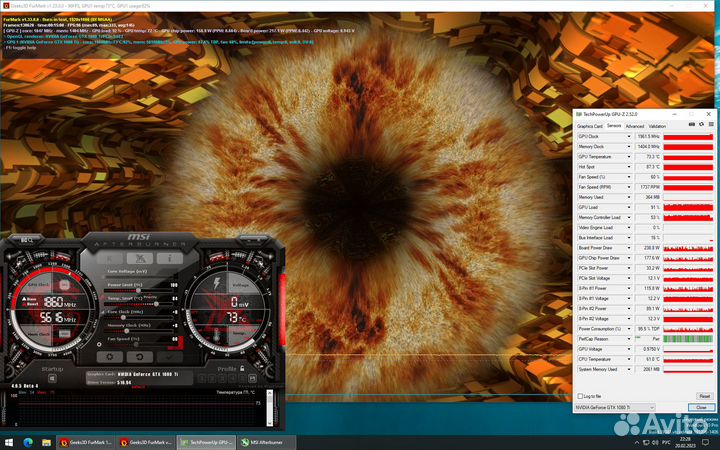The width and height of the screenshot is (720, 450).
Task: Open the Fan Speed (%) sensor dropdown
Action: pyautogui.click(x=629, y=177)
